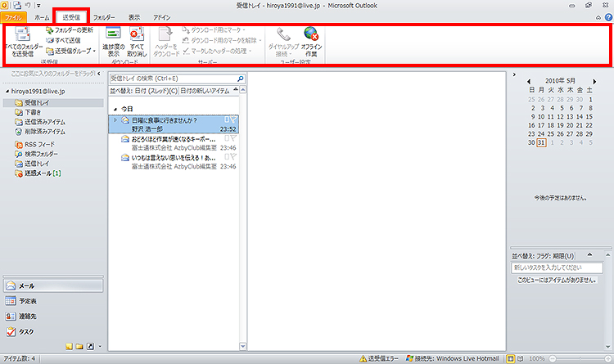Click new task input field
Viewport: 614px width, 364px height.
[557, 267]
